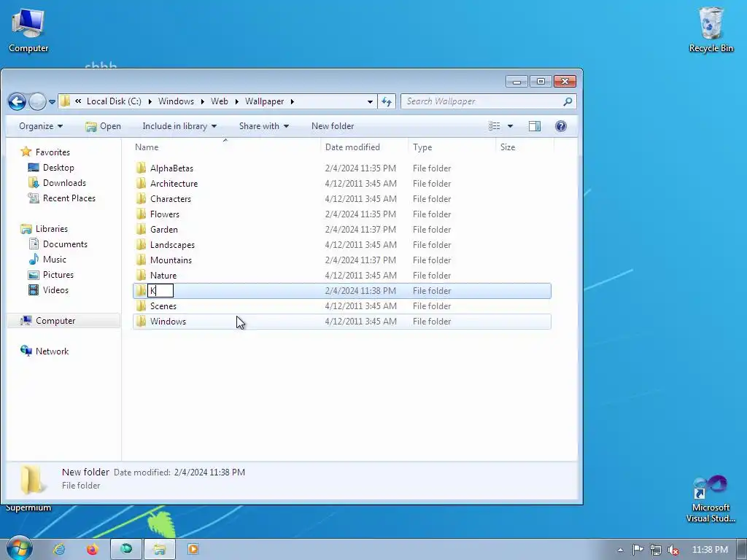747x560 pixels.
Task: Sort by Size column header
Action: pos(525,147)
